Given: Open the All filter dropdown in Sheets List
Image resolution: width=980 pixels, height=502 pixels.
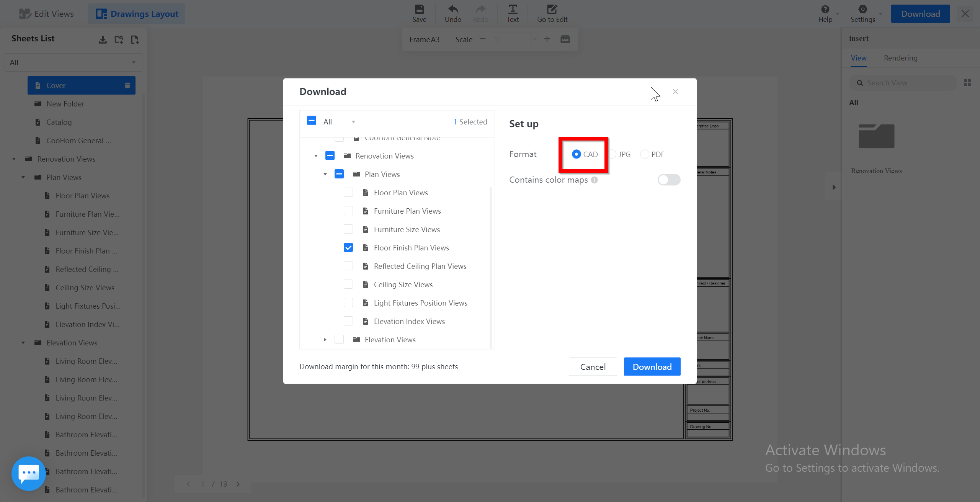Looking at the screenshot, I should point(73,62).
